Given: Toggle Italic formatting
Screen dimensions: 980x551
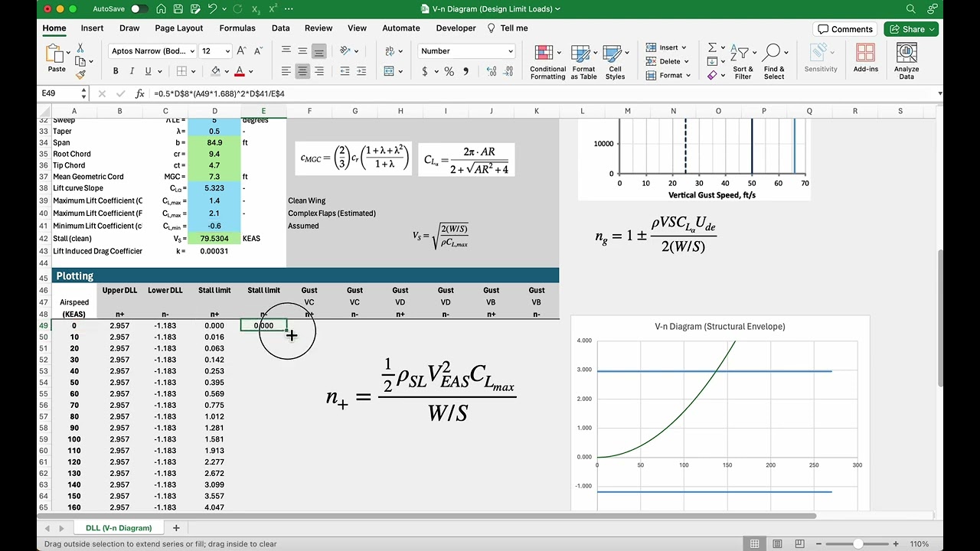Looking at the screenshot, I should [132, 71].
